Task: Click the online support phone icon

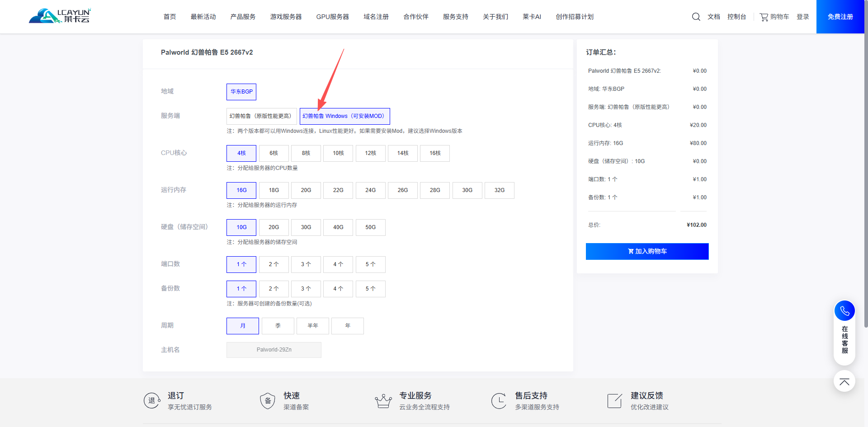Action: (x=844, y=311)
